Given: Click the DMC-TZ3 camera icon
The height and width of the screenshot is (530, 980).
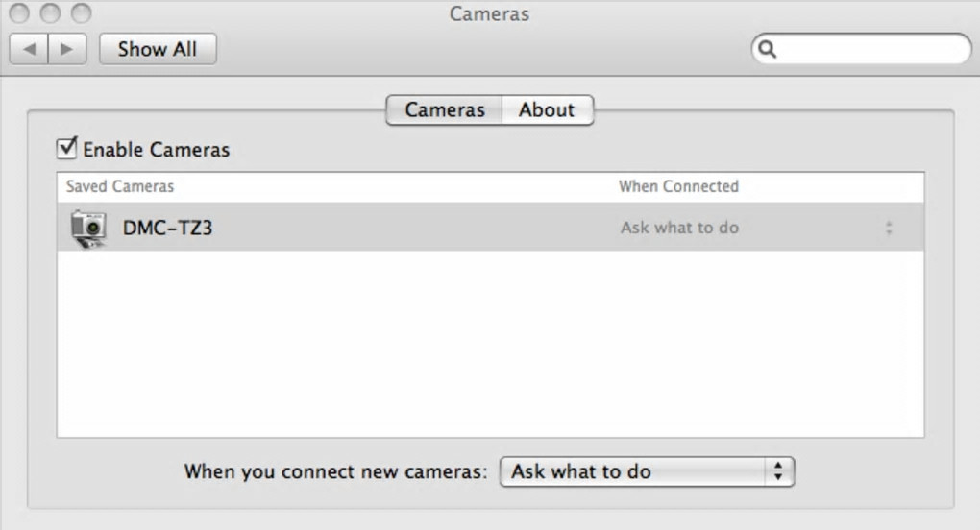Looking at the screenshot, I should point(88,229).
